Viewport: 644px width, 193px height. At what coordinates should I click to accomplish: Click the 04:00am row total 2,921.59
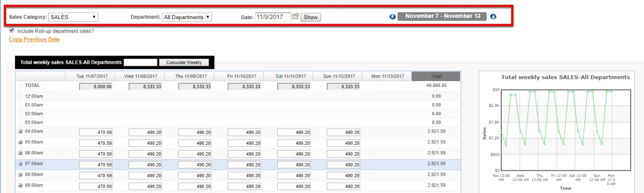436,131
